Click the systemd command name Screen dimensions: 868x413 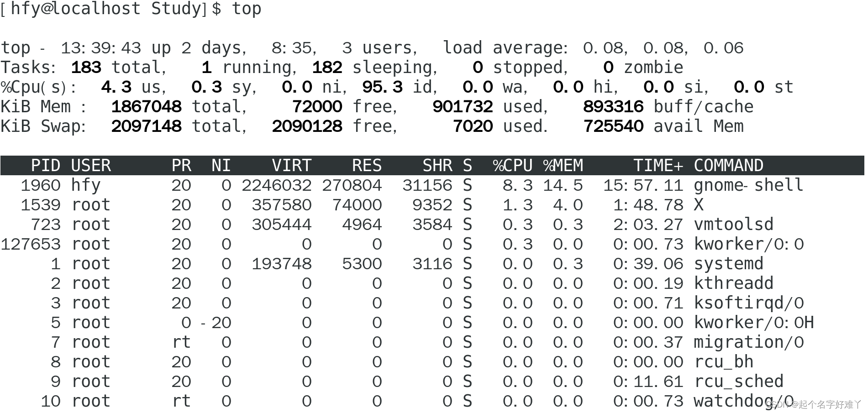coord(728,264)
